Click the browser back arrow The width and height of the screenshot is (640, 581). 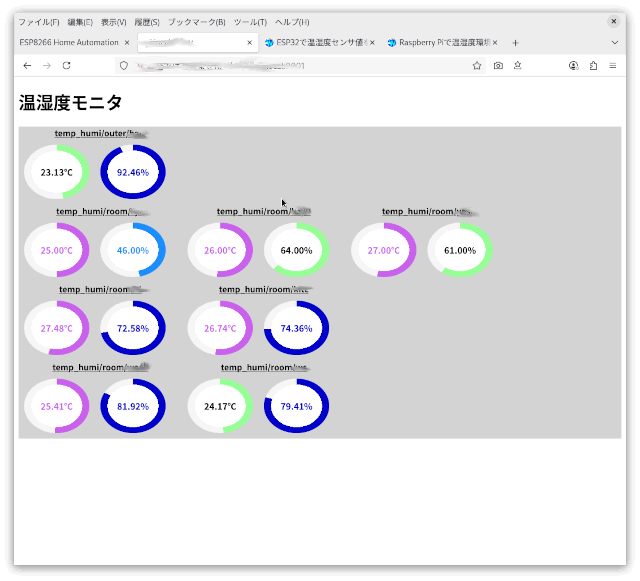27,65
